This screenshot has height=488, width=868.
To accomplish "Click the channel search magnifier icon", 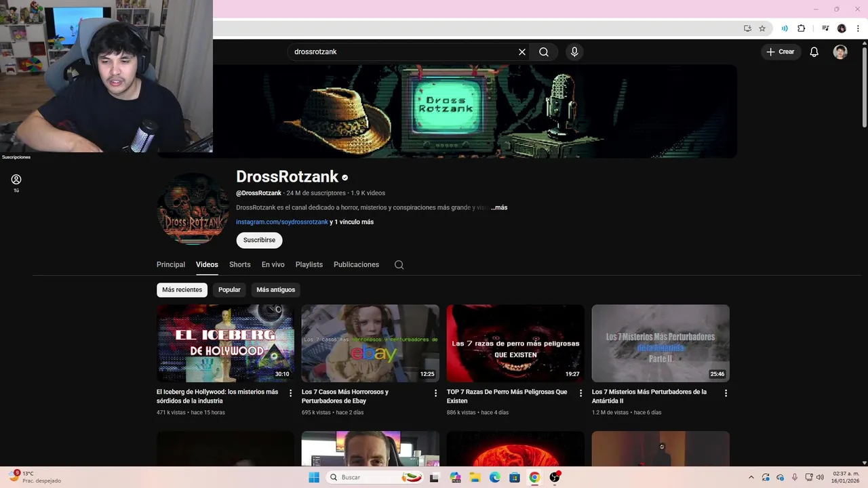I will click(x=399, y=265).
